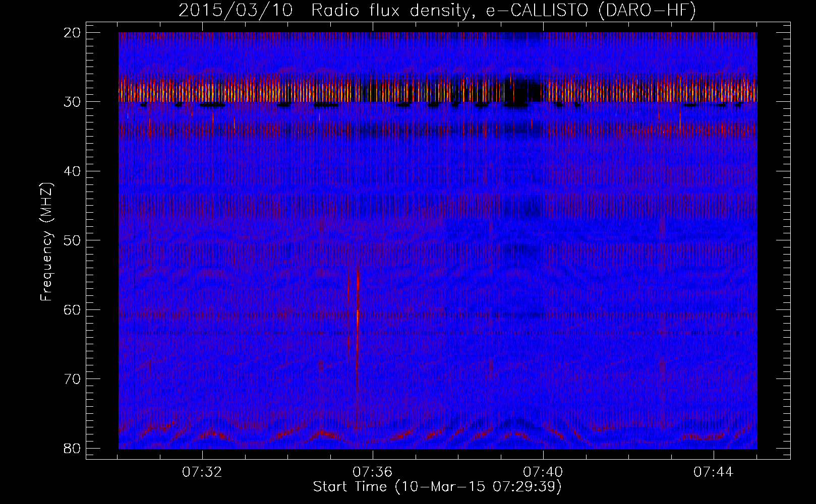Click the 70 frequency tick label
The height and width of the screenshot is (504, 816).
[73, 379]
